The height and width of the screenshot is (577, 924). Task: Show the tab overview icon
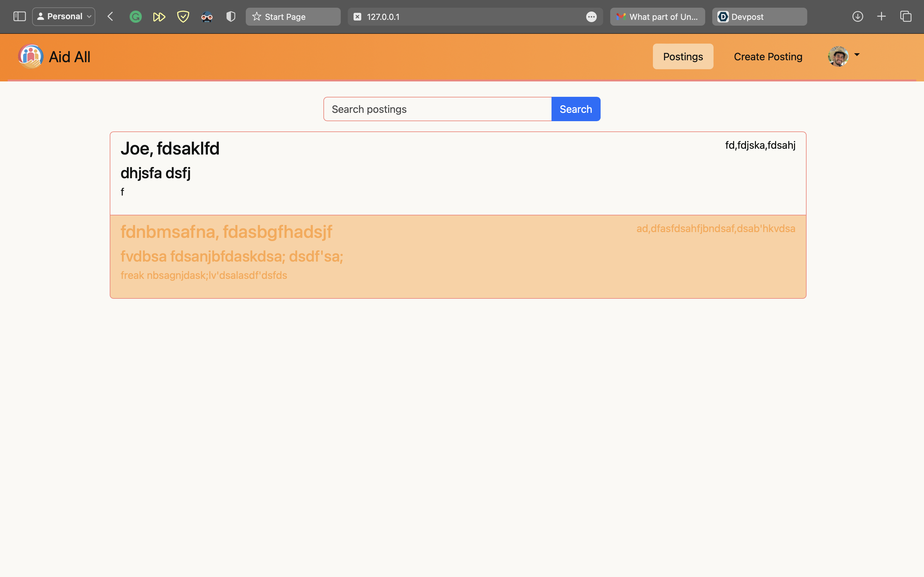pos(906,16)
